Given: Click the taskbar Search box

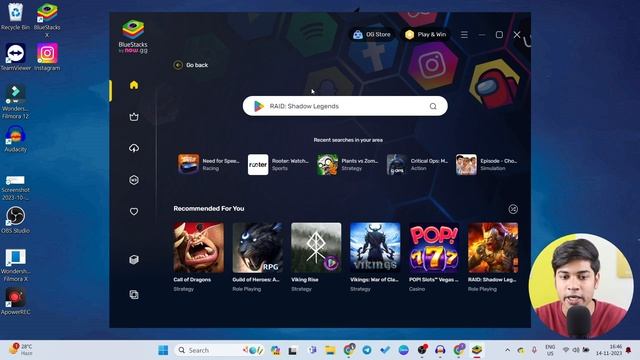Looking at the screenshot, I should coord(220,350).
